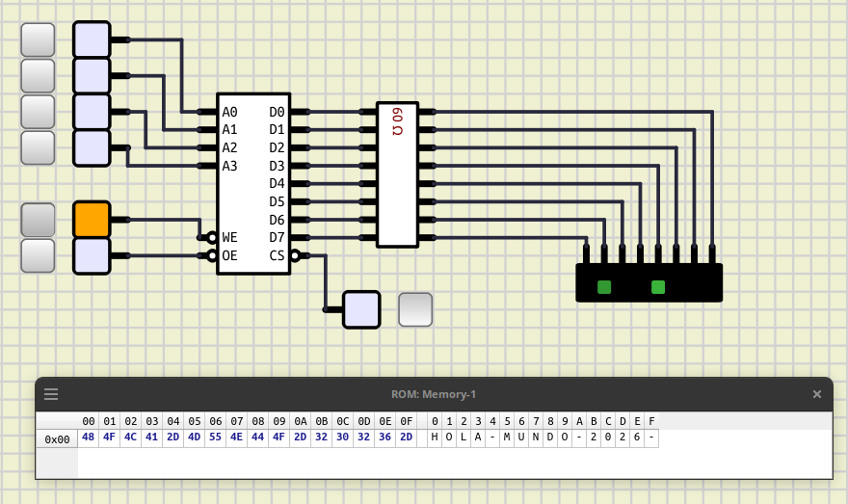
Task: Close the ROM Memory-1 window
Action: click(x=816, y=394)
